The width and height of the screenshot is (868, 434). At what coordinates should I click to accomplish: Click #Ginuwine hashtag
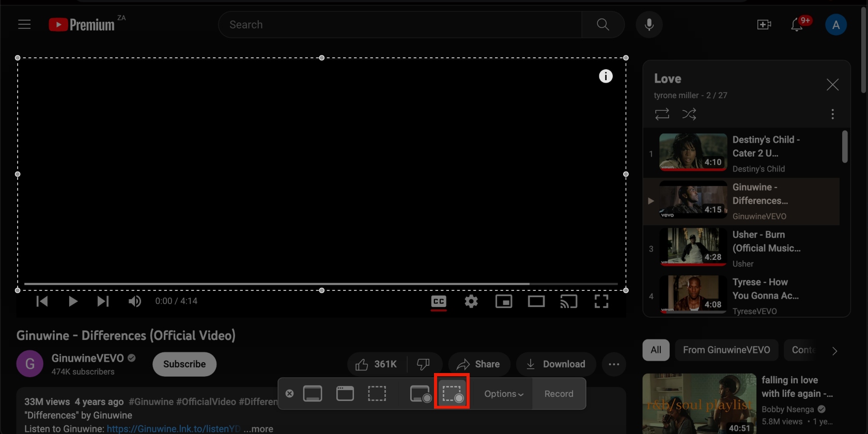click(x=151, y=401)
